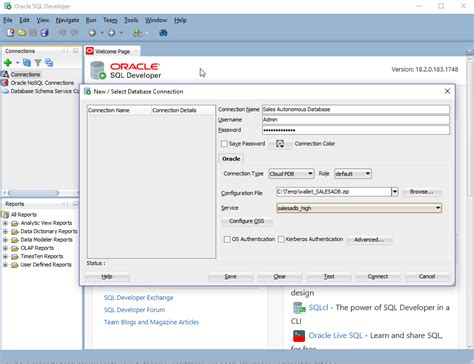Click the Configure OSS button
The height and width of the screenshot is (364, 474).
247,221
